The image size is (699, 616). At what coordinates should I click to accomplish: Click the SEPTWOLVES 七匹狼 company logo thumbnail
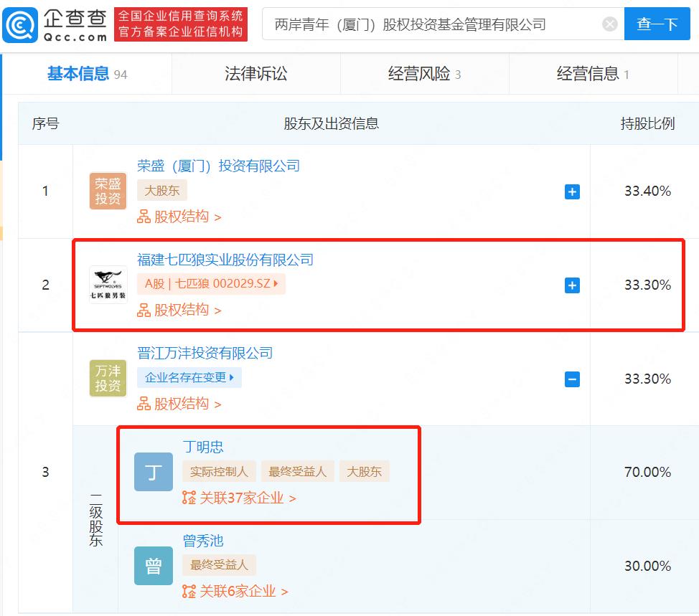[x=108, y=285]
